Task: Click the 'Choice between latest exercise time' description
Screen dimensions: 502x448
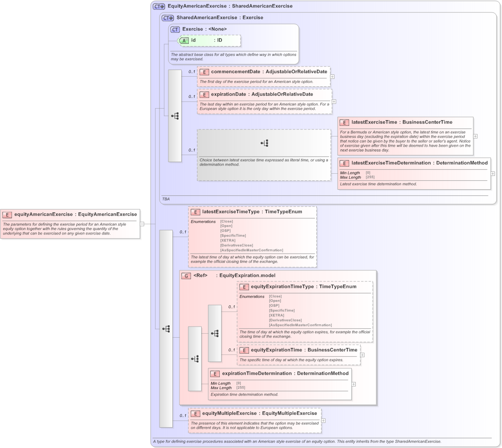Action: click(264, 162)
